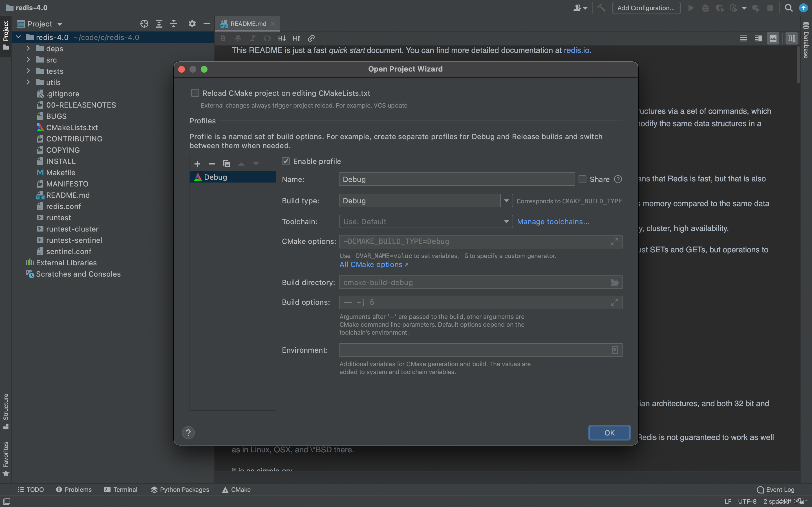812x507 pixels.
Task: Enable Reload CMake project on editing checkbox
Action: click(195, 93)
